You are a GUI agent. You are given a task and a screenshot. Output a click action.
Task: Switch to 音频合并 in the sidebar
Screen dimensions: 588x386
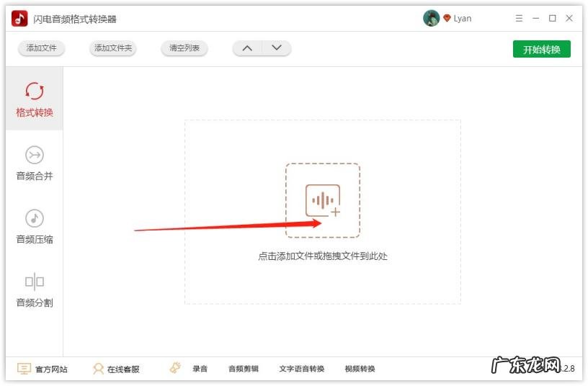34,163
